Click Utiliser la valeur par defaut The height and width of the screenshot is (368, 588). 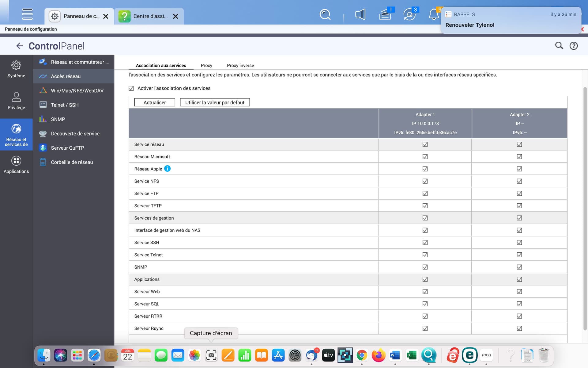tap(215, 102)
